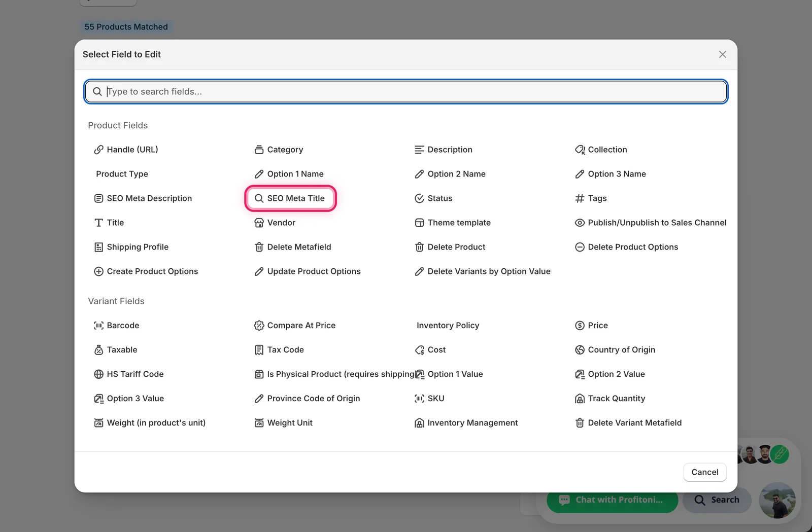Select Delete Variants by Option Value
Screen dimensions: 812x532
click(x=483, y=271)
